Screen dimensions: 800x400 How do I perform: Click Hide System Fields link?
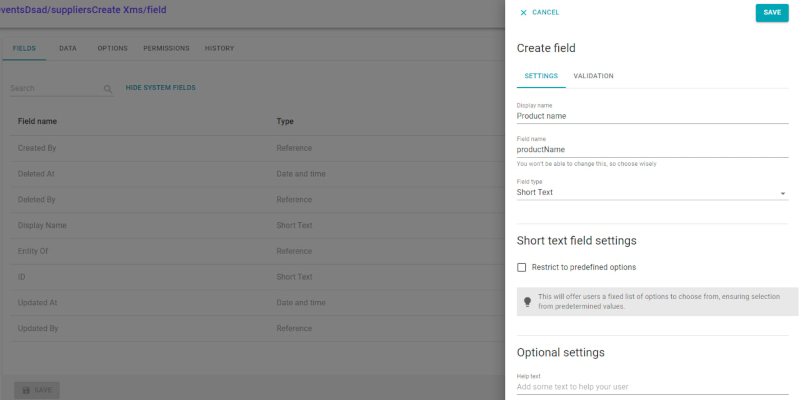160,88
